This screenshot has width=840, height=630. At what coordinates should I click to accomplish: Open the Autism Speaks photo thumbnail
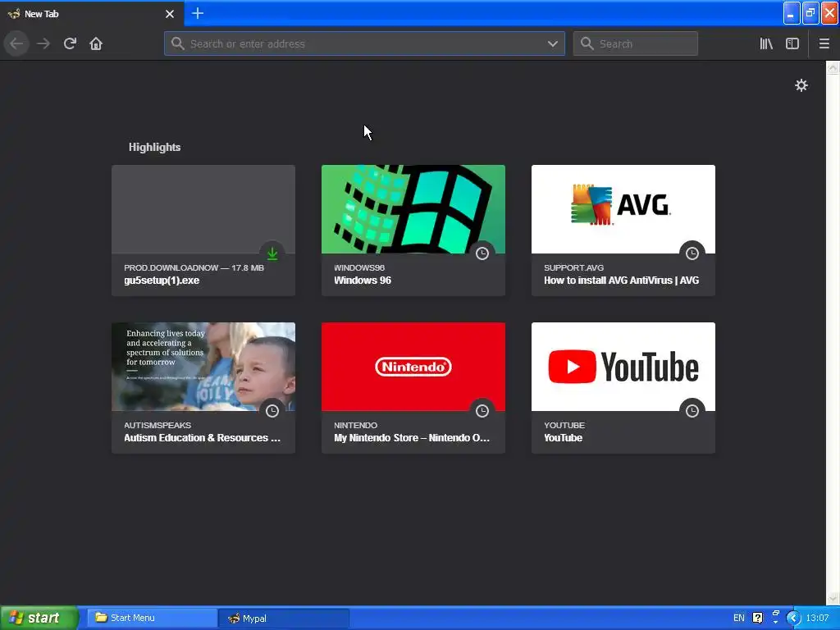coord(203,367)
